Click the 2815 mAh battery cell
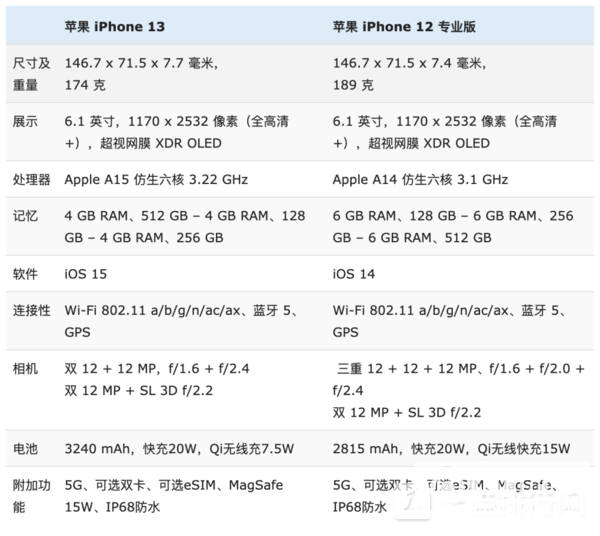Screen dimensions: 600x536 (x=450, y=449)
